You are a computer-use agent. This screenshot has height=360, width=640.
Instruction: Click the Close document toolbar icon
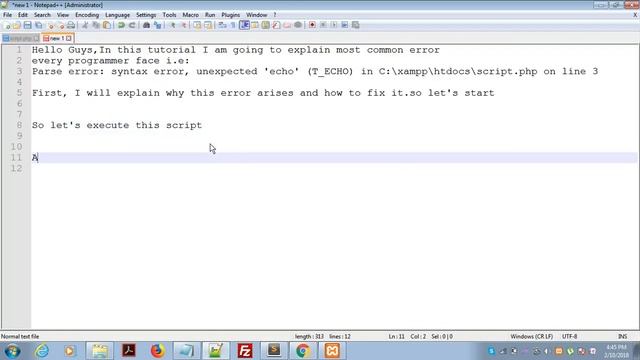[51, 25]
